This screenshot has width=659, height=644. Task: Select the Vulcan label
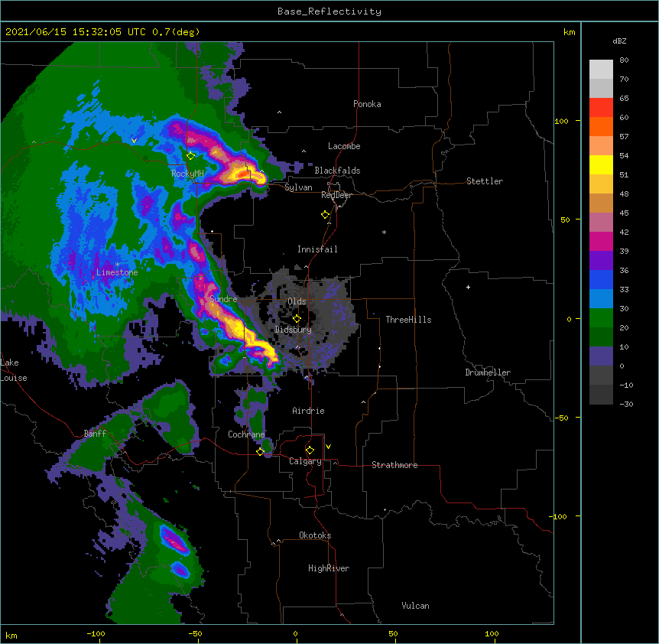pyautogui.click(x=415, y=606)
